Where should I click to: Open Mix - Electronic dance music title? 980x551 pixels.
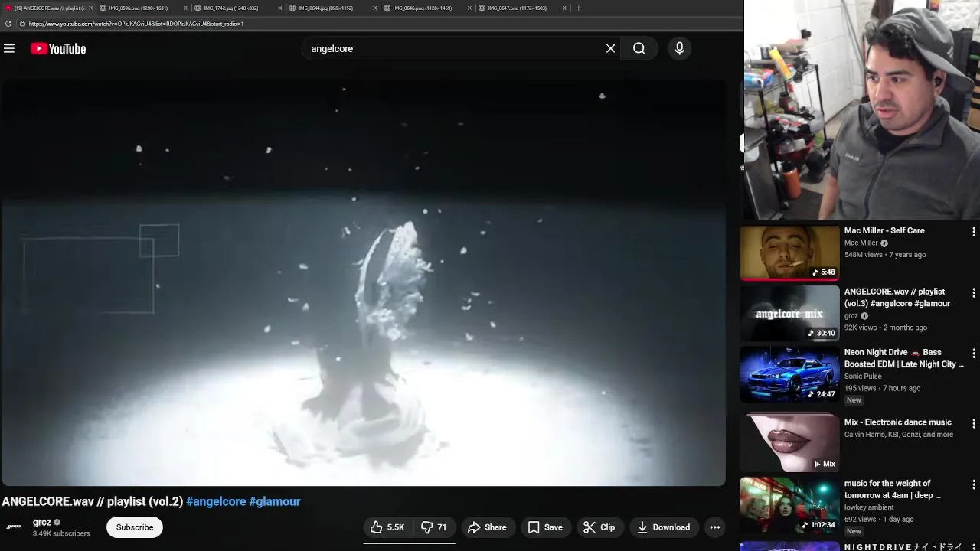pyautogui.click(x=898, y=422)
